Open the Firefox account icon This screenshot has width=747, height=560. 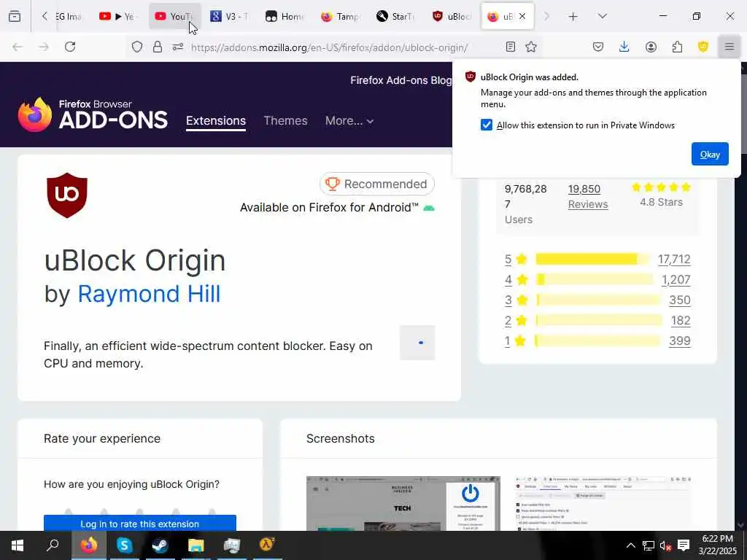pos(651,47)
